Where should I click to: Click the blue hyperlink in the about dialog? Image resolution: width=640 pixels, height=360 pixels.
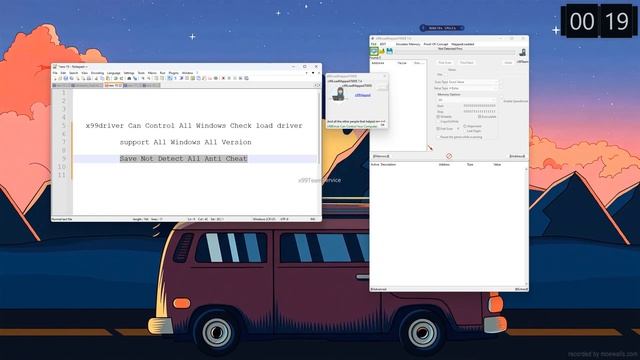click(362, 95)
